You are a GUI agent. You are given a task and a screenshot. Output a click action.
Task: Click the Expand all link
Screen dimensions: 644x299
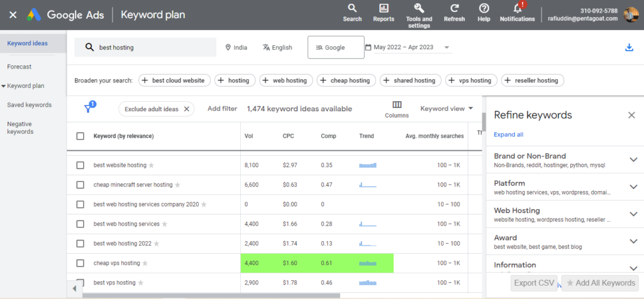508,134
